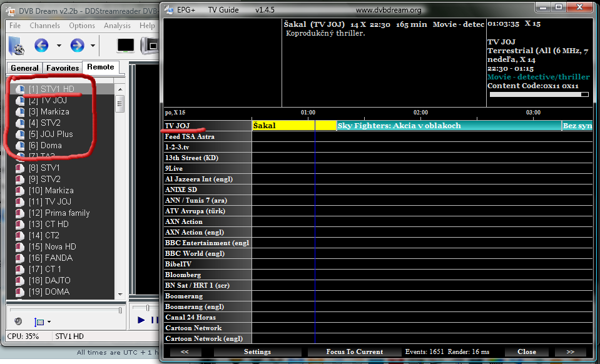Click TV JOJ row in EPG guide
The width and height of the screenshot is (600, 364).
click(x=207, y=126)
